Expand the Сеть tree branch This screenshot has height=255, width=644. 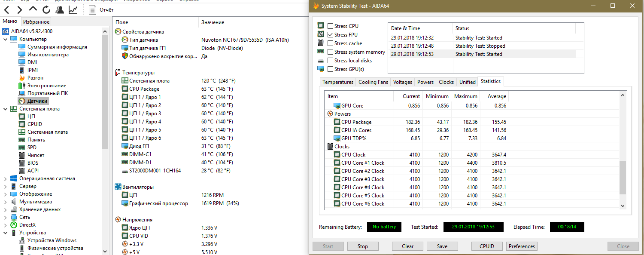click(5, 217)
